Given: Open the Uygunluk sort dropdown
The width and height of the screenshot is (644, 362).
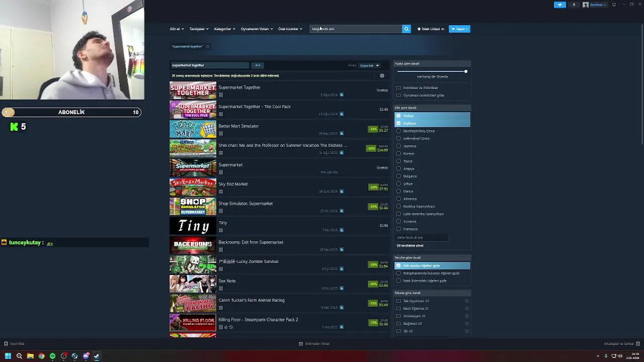Looking at the screenshot, I should pos(369,65).
